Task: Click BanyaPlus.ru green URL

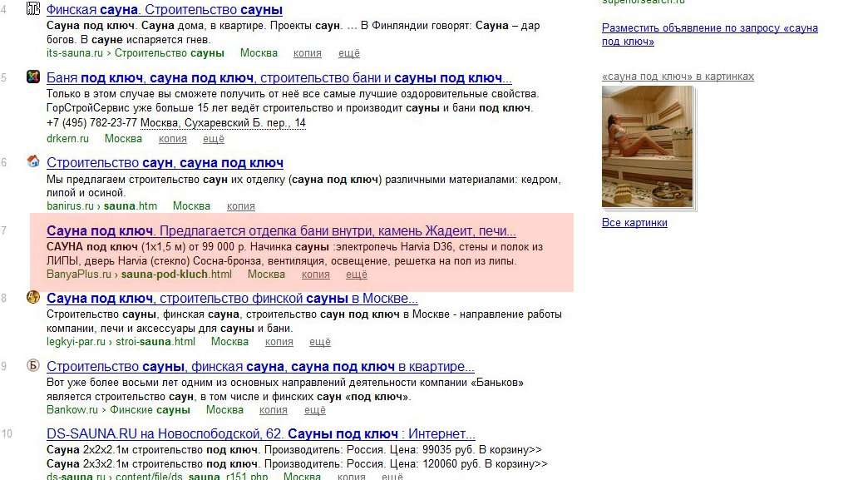Action: tap(79, 275)
